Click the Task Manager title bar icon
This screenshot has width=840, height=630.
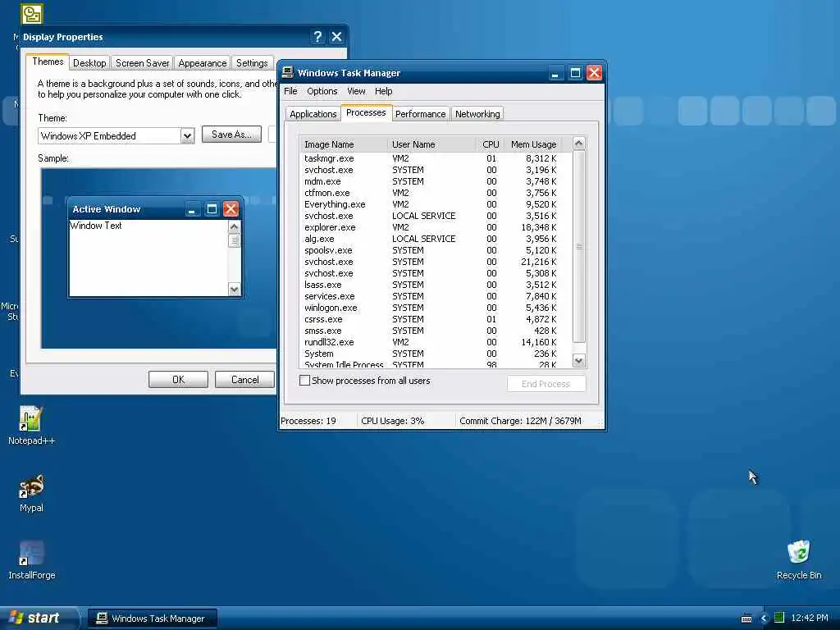(288, 72)
